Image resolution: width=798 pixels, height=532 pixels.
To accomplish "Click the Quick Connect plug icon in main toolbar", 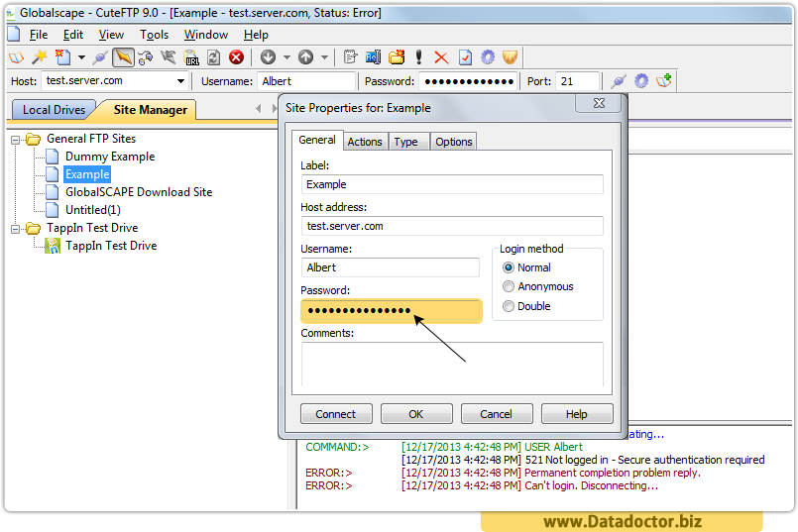I will (x=100, y=57).
